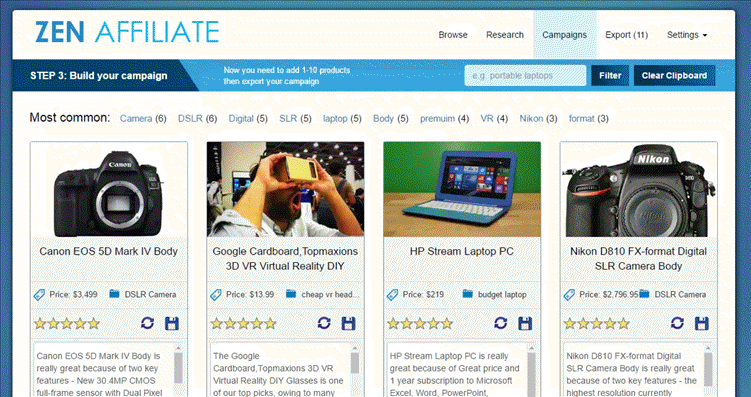Viewport: 751px width, 397px height.
Task: Open the Settings dropdown menu
Action: click(x=687, y=35)
